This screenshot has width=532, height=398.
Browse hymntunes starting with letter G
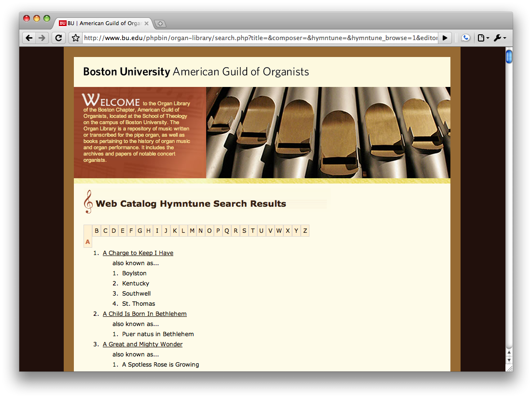click(140, 230)
